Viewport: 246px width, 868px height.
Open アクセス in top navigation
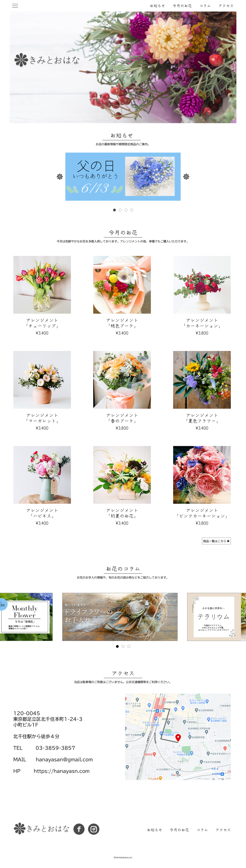pyautogui.click(x=226, y=6)
